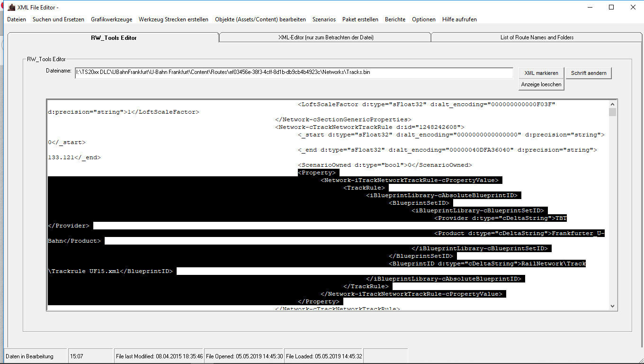Open the Dateien menu

point(17,19)
